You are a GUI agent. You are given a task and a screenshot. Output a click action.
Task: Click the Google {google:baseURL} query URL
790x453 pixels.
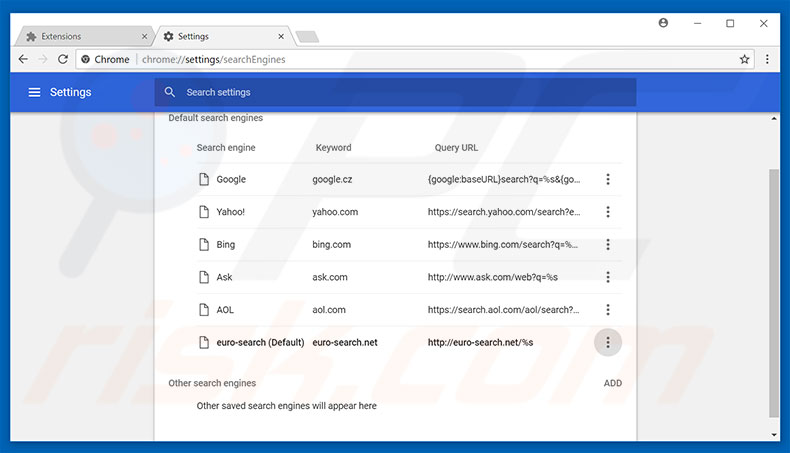coord(504,179)
